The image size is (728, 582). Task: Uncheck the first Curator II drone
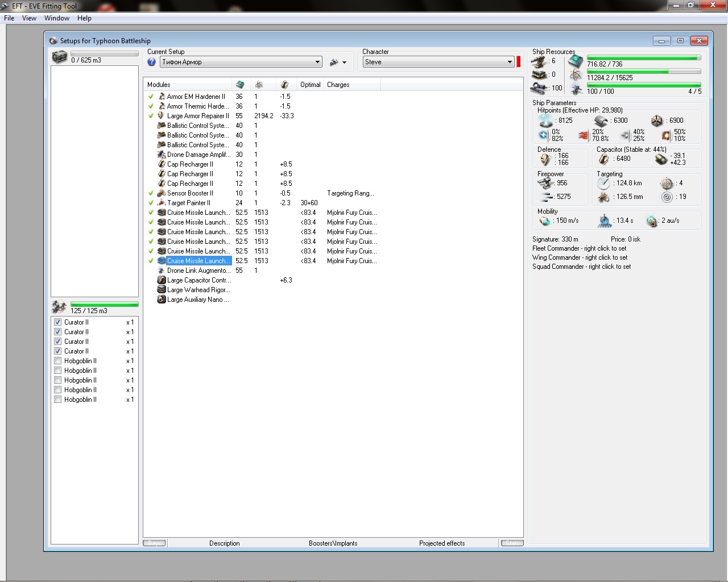(x=57, y=322)
